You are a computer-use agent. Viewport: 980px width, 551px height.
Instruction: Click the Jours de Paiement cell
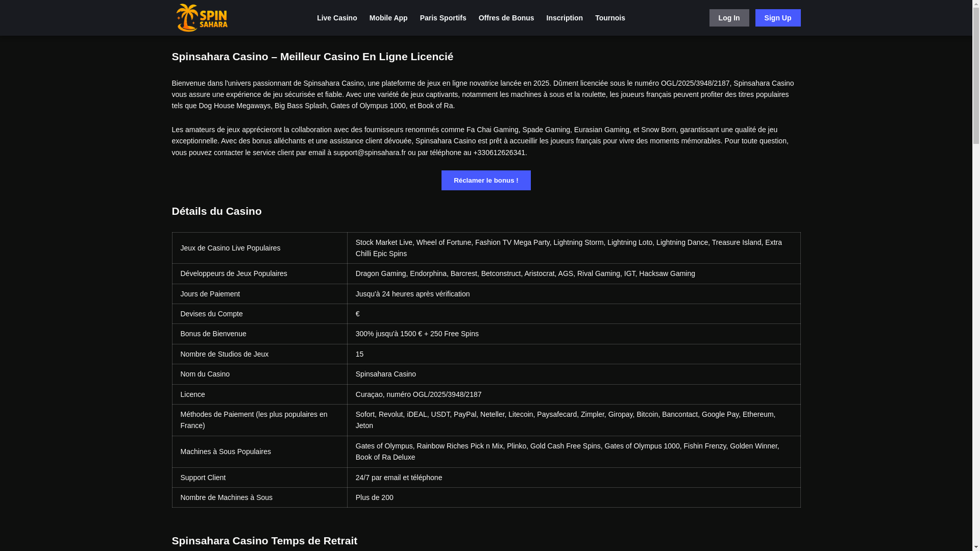coord(260,294)
